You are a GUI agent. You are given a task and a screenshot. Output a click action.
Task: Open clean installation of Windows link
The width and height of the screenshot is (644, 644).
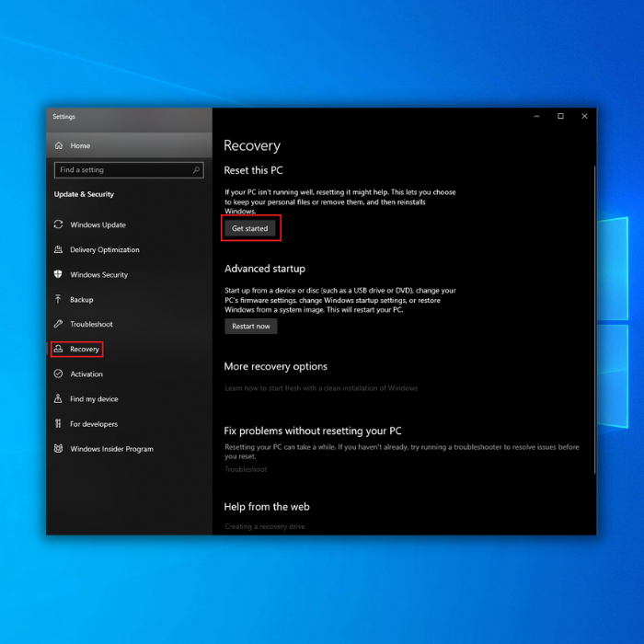tap(321, 388)
